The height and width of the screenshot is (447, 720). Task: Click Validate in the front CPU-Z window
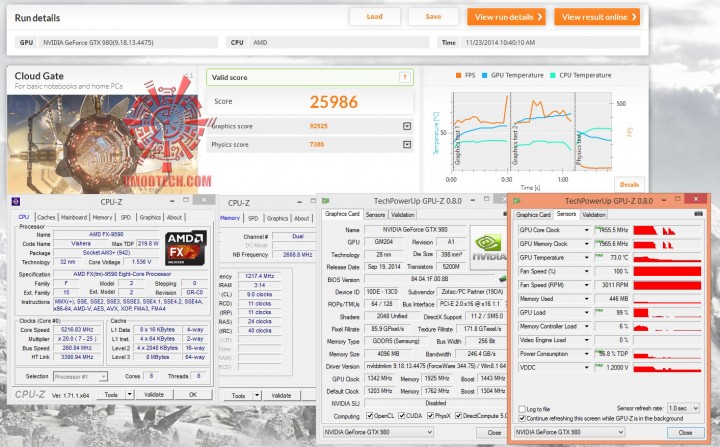click(x=154, y=394)
